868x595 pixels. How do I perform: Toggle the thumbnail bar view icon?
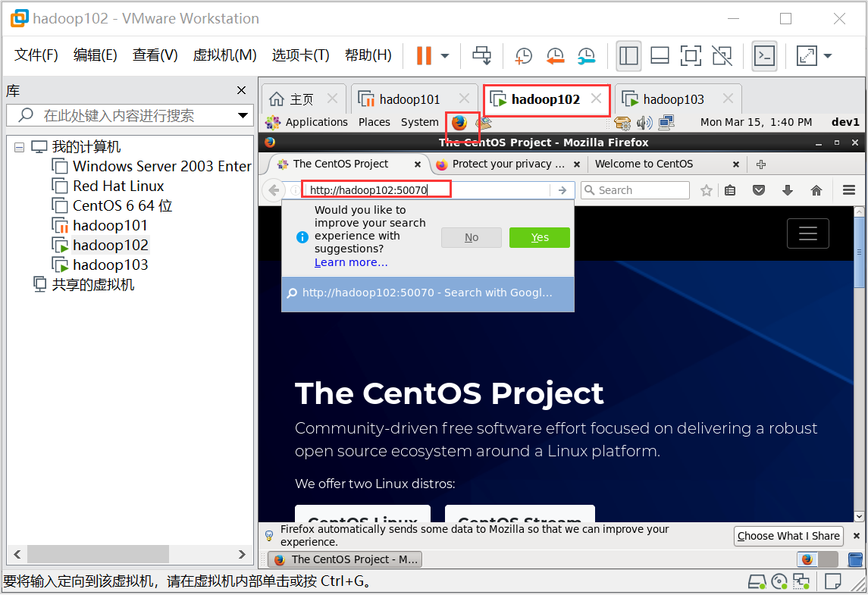click(x=660, y=55)
